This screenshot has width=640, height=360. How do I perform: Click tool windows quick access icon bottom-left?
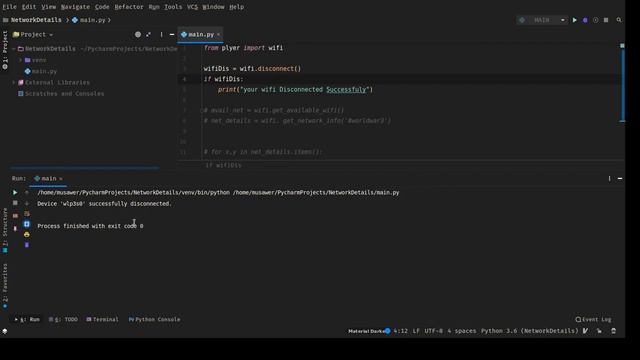click(x=5, y=331)
